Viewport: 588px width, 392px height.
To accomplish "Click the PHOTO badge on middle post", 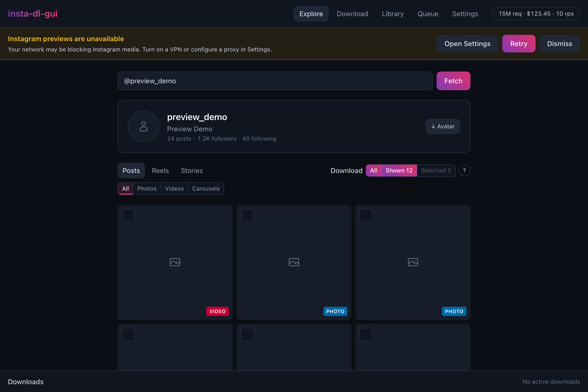I will [335, 311].
